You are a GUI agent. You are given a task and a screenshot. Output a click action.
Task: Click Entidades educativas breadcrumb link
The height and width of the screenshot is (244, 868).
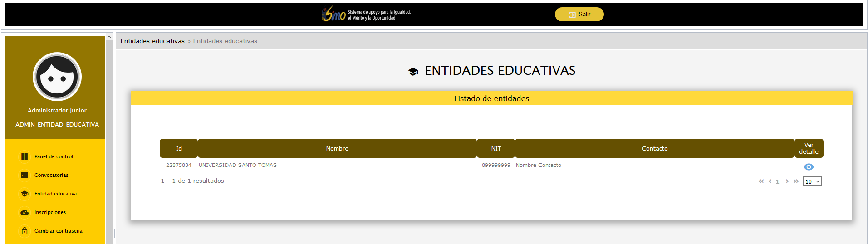[x=152, y=41]
